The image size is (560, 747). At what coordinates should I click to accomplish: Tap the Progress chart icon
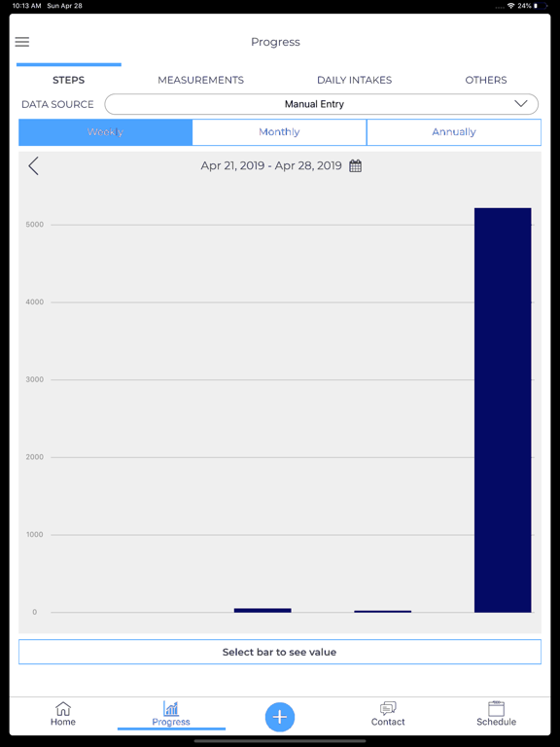(171, 708)
